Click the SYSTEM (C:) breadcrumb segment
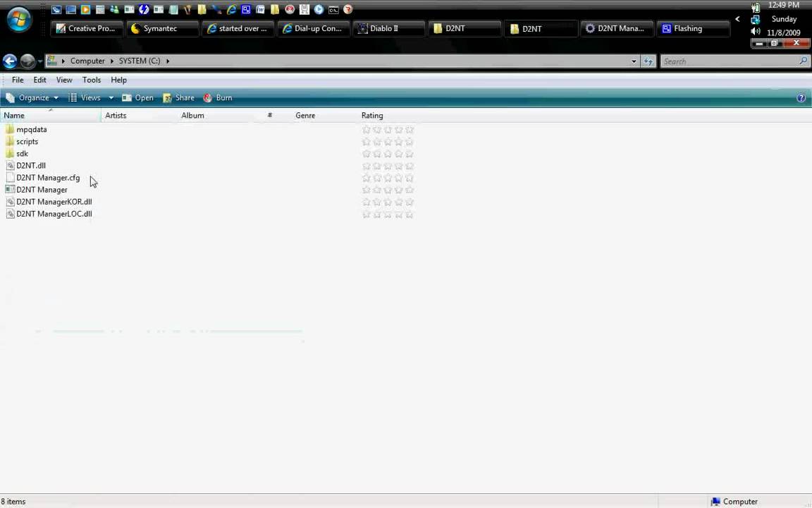812x508 pixels. 140,61
